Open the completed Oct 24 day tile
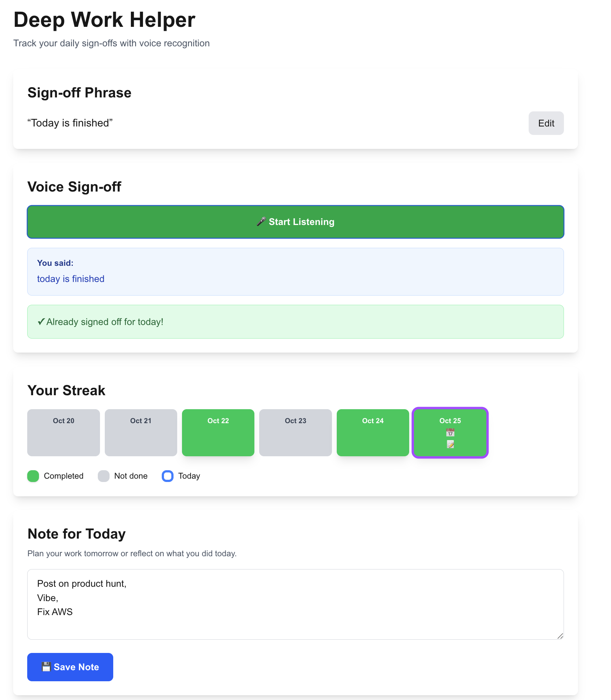 coord(373,433)
